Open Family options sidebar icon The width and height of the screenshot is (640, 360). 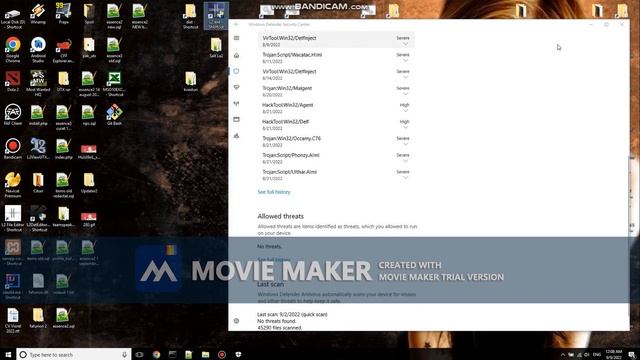click(x=236, y=136)
